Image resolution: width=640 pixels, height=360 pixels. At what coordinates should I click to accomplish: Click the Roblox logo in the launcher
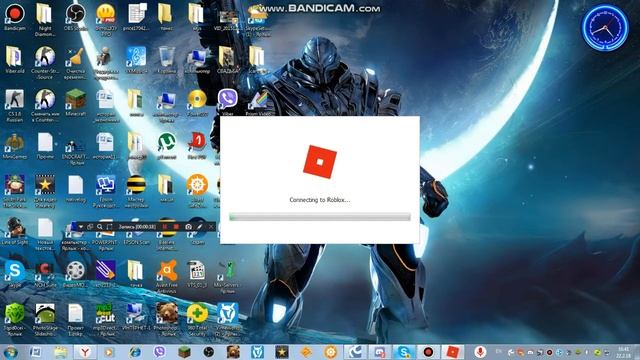pyautogui.click(x=320, y=162)
